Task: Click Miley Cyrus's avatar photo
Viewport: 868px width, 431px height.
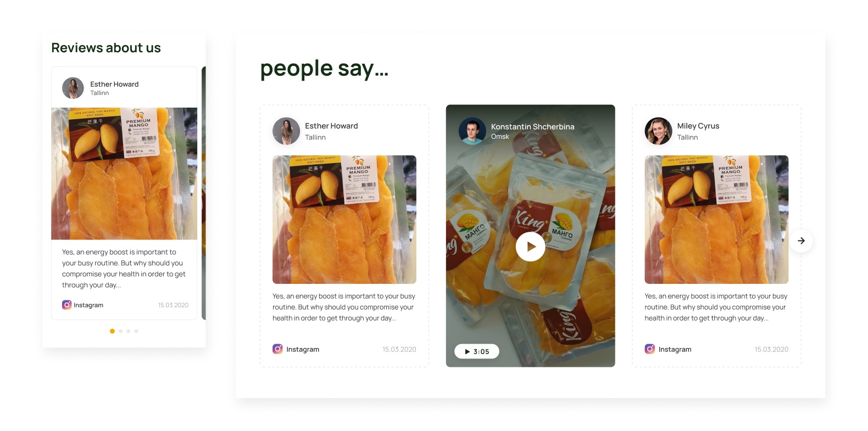Action: coord(658,131)
